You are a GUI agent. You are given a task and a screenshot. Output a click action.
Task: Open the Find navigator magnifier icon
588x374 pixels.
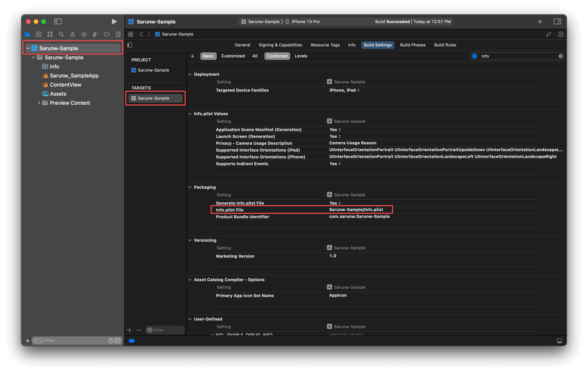coord(61,34)
